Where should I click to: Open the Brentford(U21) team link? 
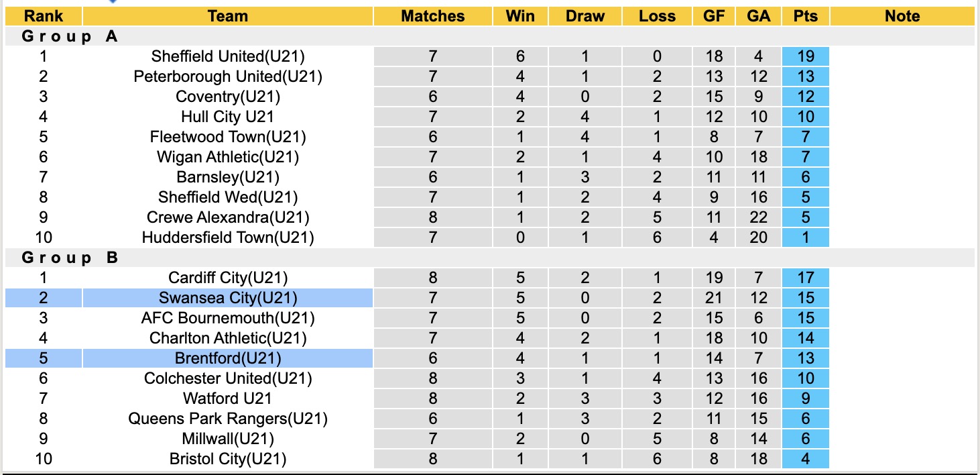coord(228,358)
